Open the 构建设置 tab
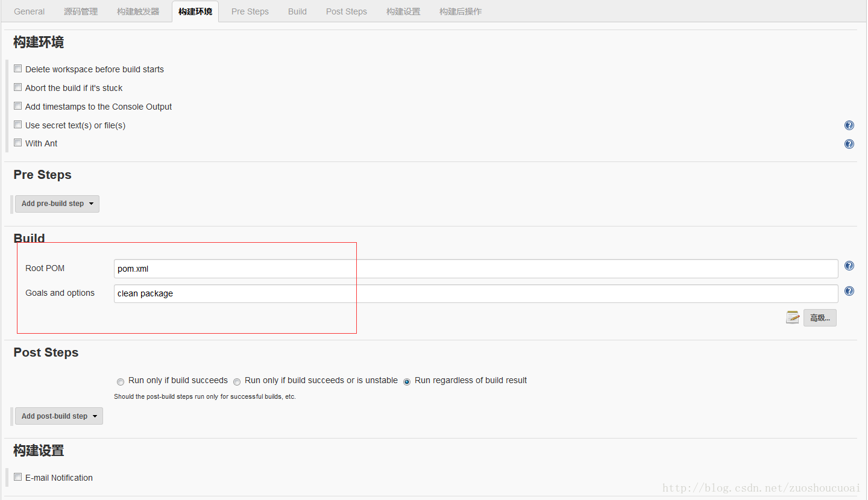Viewport: 868px width, 500px height. [x=403, y=11]
